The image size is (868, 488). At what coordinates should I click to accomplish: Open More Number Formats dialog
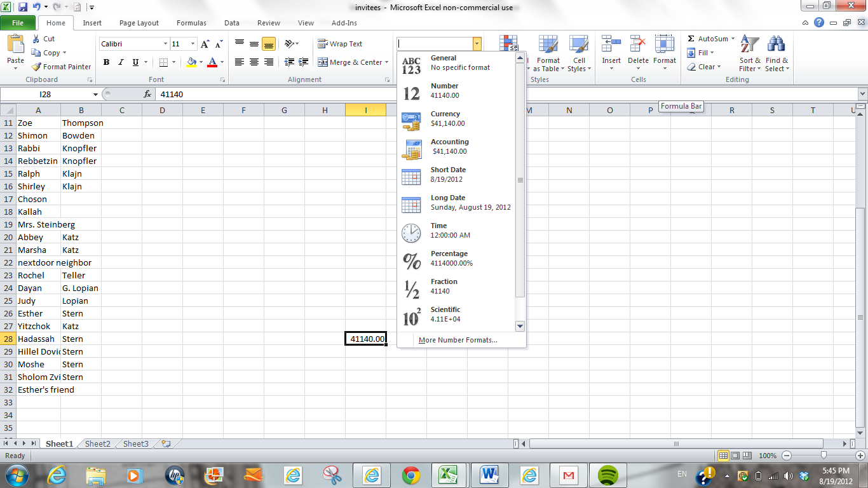458,340
